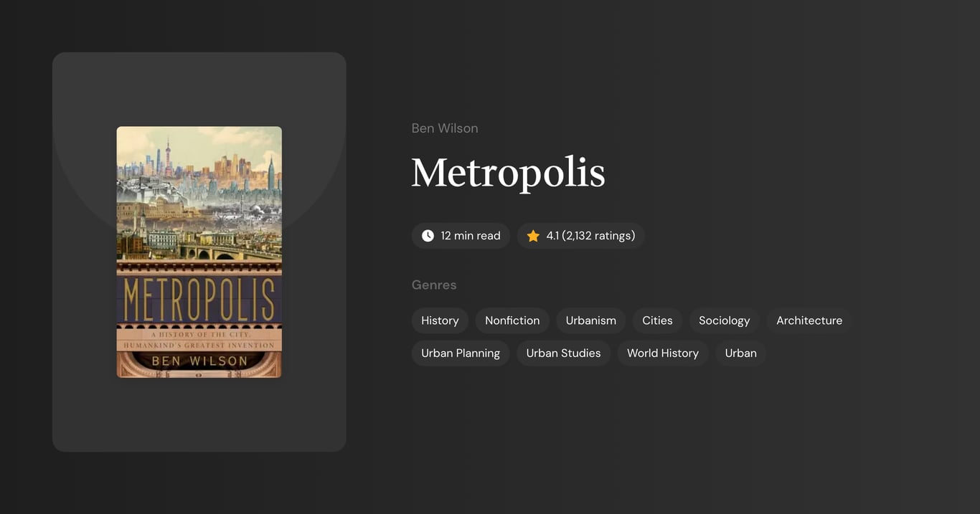Click the Cities genre tag
The height and width of the screenshot is (514, 980).
point(657,320)
